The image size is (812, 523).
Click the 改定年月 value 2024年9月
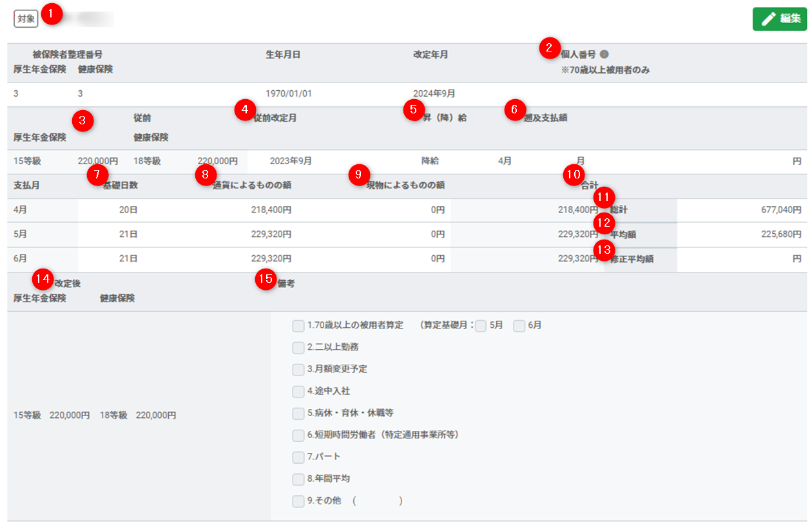[434, 94]
